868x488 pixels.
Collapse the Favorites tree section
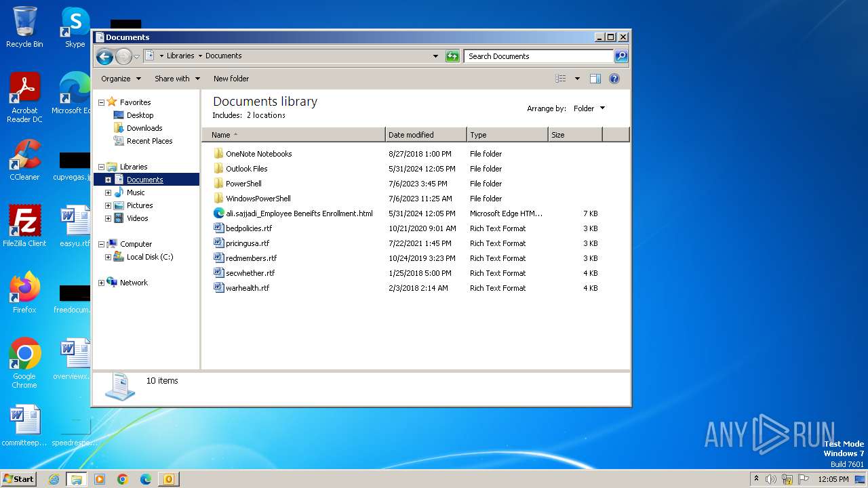pyautogui.click(x=102, y=102)
